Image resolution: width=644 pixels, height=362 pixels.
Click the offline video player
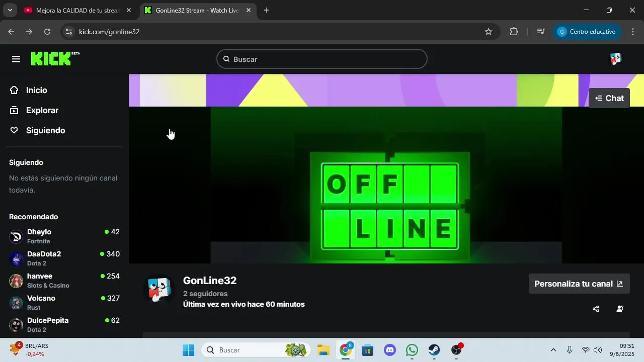pos(386,185)
